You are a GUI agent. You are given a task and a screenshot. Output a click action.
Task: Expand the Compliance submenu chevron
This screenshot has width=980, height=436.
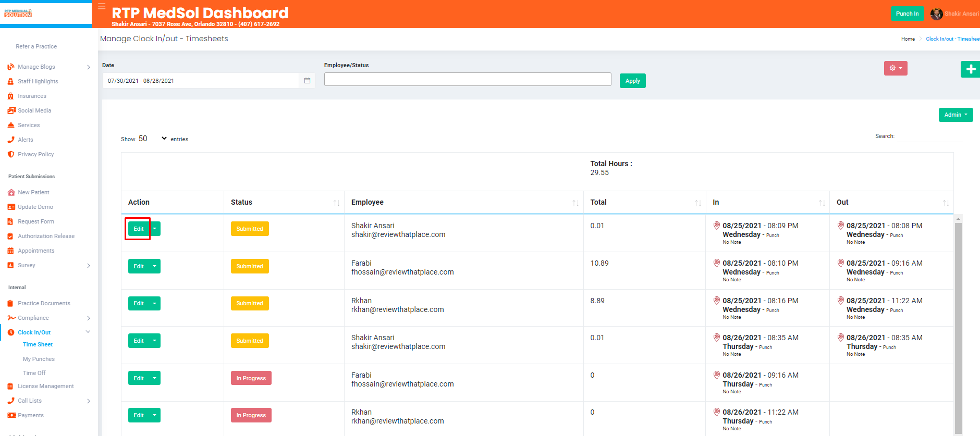point(89,318)
